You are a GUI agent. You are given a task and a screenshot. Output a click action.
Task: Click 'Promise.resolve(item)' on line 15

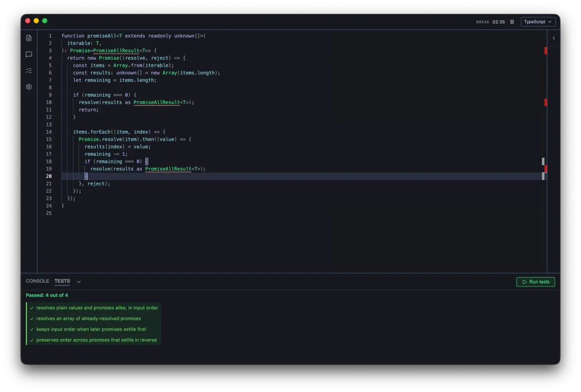[x=109, y=139]
